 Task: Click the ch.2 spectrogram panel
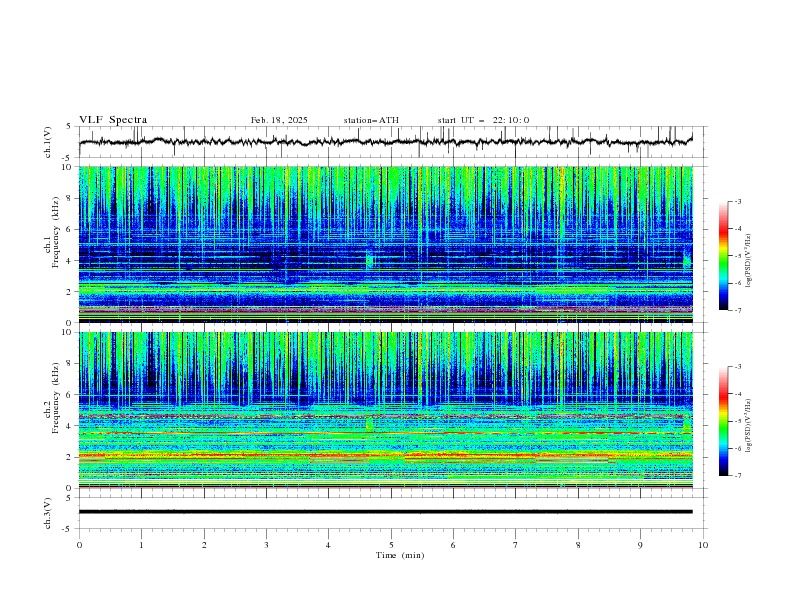(x=386, y=410)
